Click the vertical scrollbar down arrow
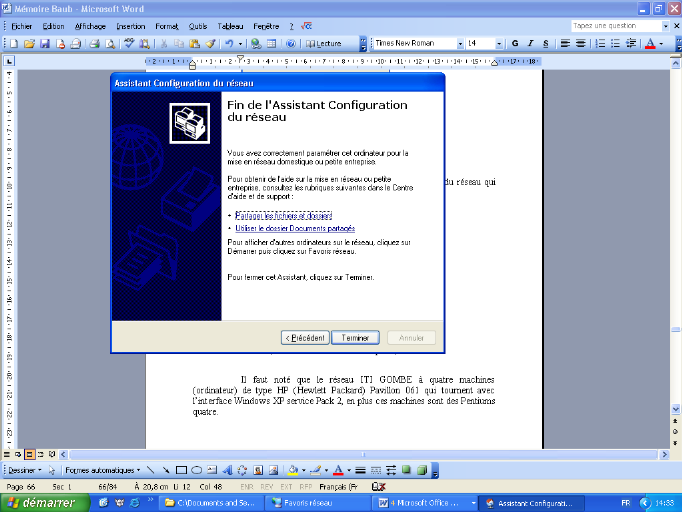 [675, 409]
